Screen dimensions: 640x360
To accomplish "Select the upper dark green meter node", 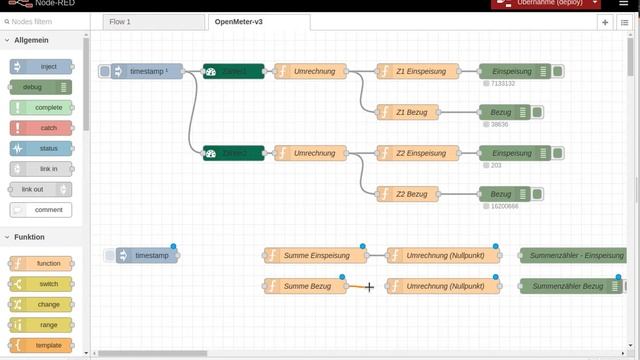I will (x=233, y=71).
